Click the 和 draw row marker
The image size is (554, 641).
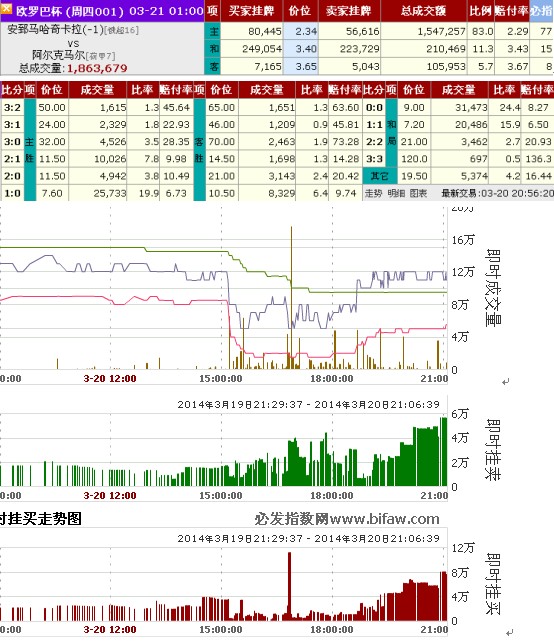pos(213,49)
